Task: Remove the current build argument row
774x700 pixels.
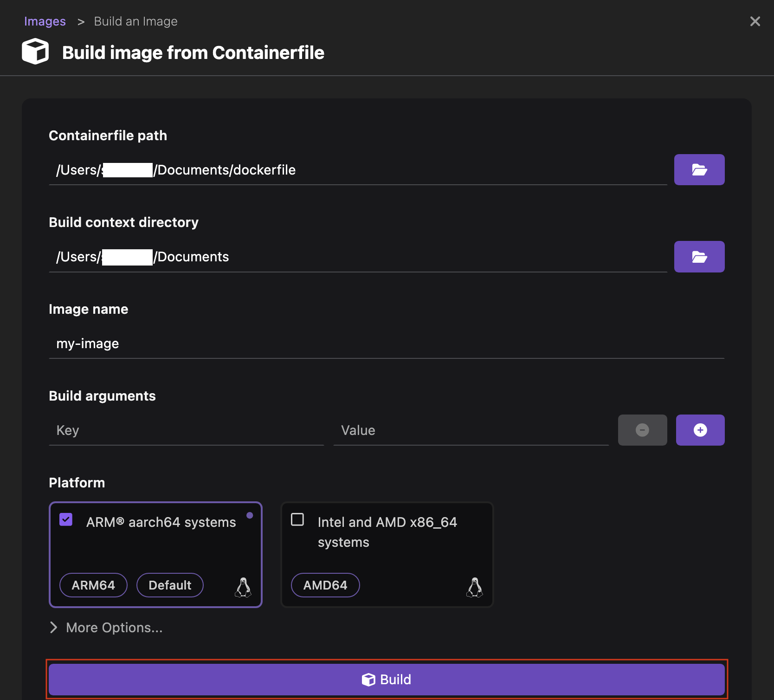Action: point(642,430)
